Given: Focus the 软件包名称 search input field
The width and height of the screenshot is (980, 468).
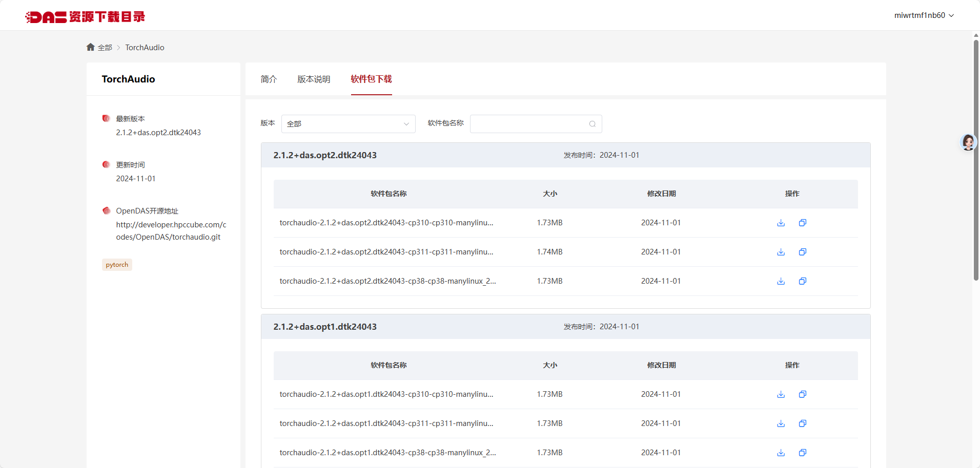Looking at the screenshot, I should coord(536,124).
